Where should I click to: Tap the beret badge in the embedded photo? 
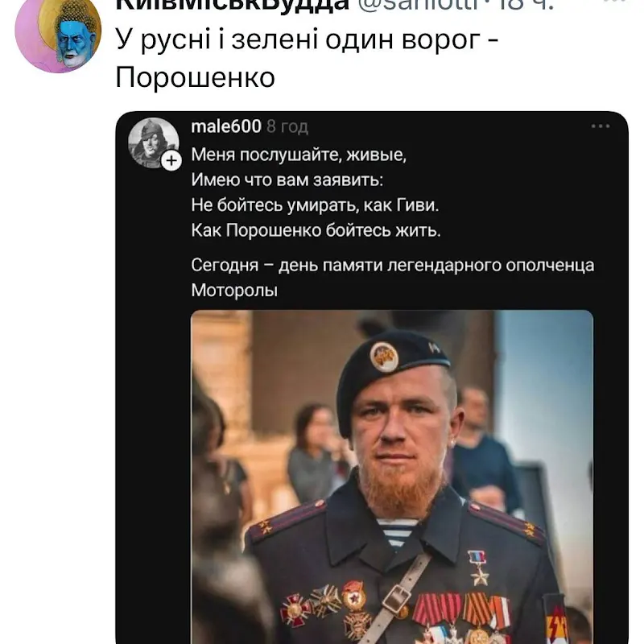click(x=384, y=357)
